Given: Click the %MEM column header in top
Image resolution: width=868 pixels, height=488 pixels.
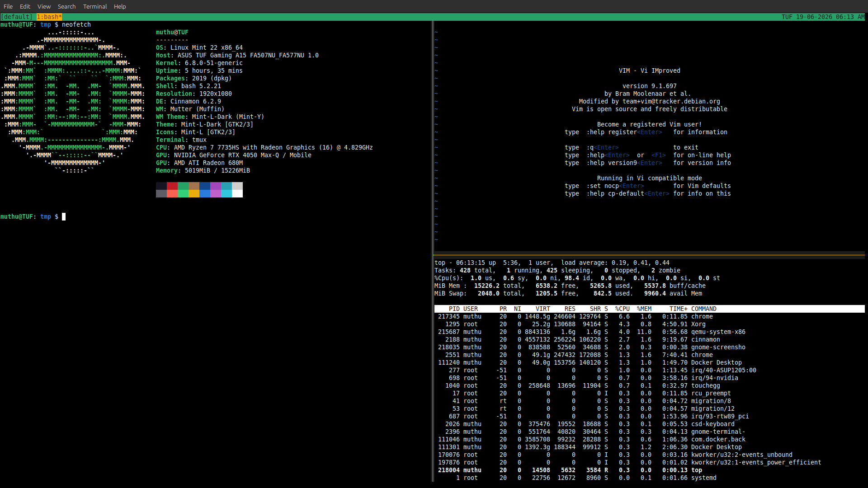Looking at the screenshot, I should coord(644,309).
